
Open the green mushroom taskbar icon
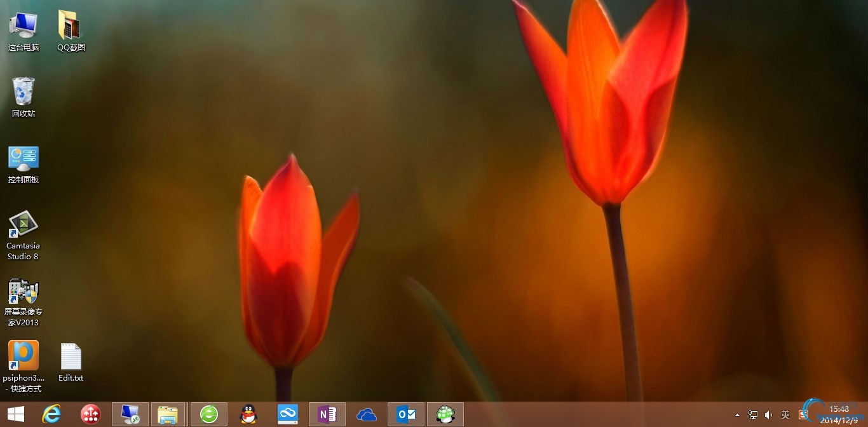pos(445,415)
